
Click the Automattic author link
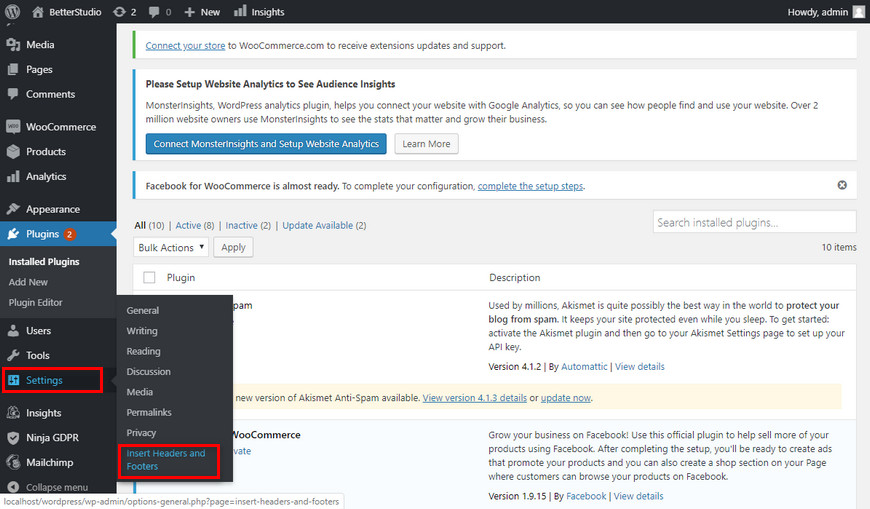[x=584, y=366]
